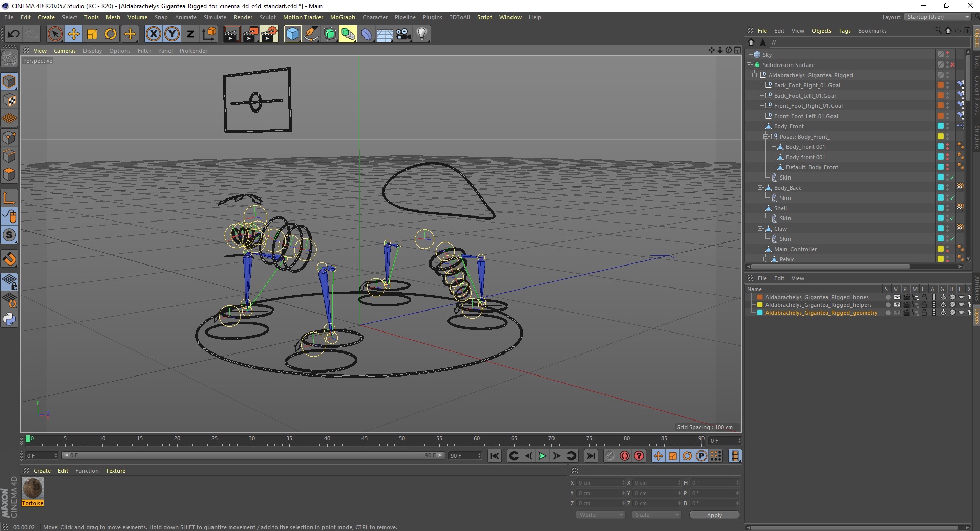Activate the Rotate tool in the toolbar
The width and height of the screenshot is (980, 531).
click(111, 34)
